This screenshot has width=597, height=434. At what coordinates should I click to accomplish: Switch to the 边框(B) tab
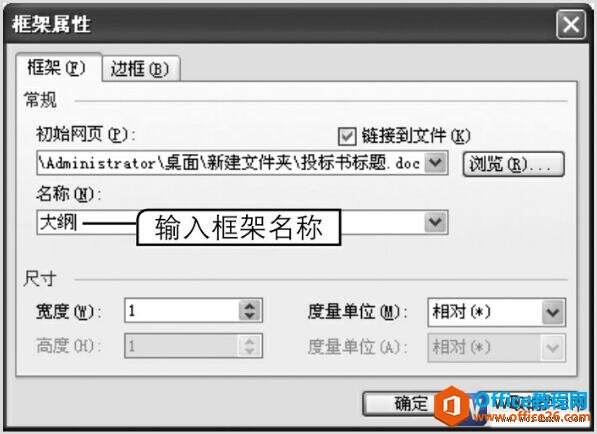(140, 69)
